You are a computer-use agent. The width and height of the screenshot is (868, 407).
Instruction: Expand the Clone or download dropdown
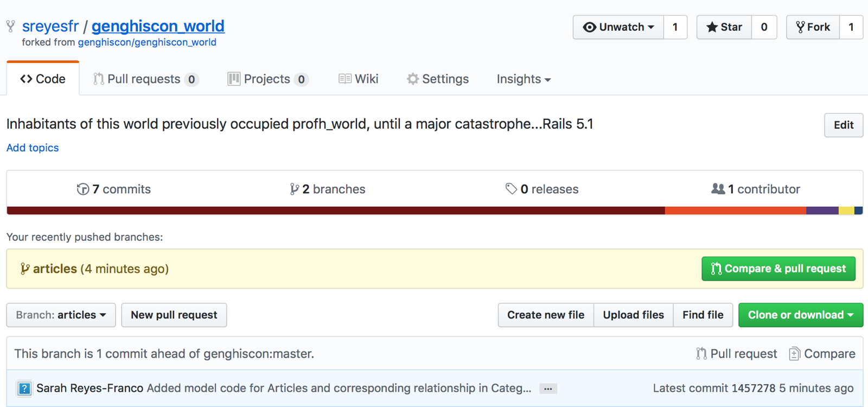[x=801, y=315]
